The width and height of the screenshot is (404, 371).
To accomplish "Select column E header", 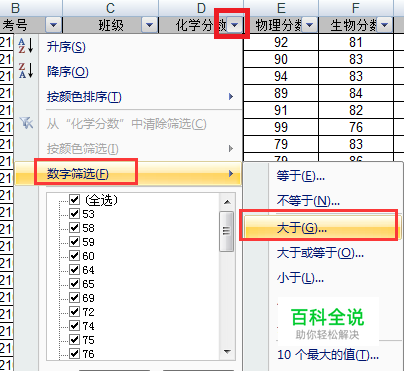I will click(281, 8).
